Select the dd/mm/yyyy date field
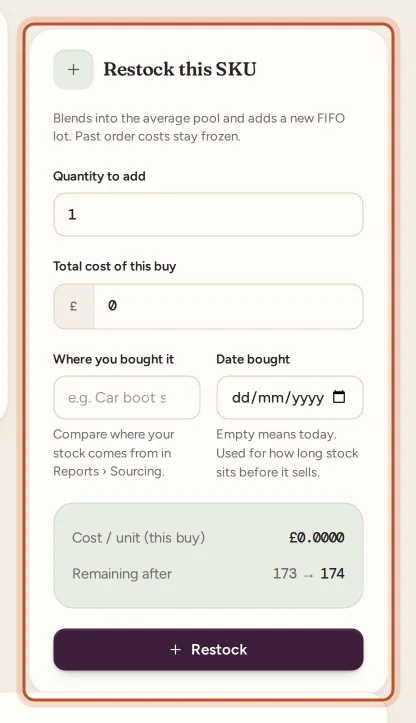The height and width of the screenshot is (723, 416). (x=290, y=397)
